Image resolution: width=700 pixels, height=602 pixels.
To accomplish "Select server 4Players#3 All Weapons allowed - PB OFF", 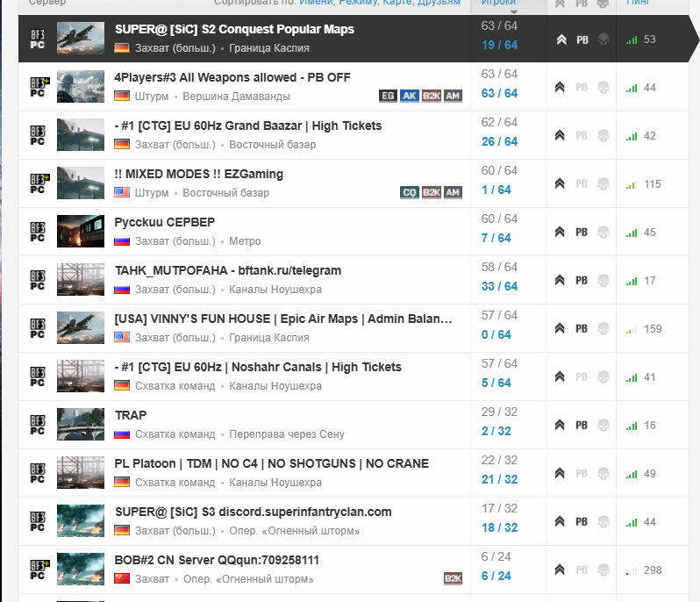I will (232, 78).
